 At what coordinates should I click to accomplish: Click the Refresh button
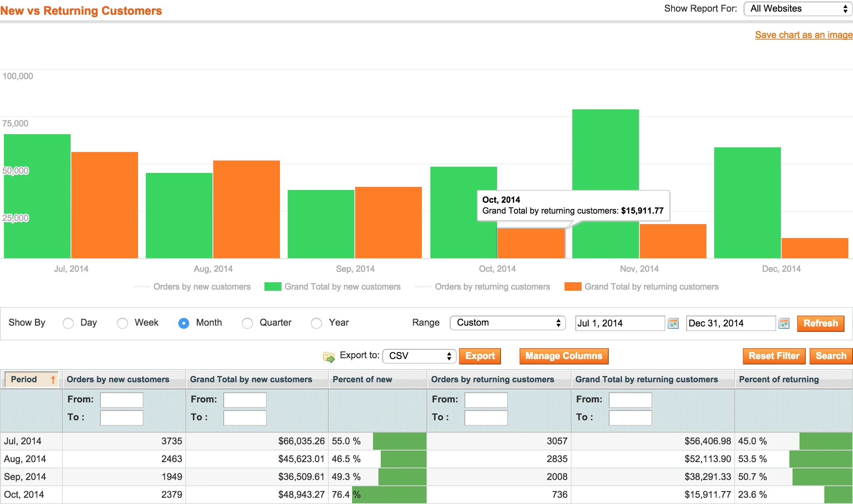click(820, 323)
